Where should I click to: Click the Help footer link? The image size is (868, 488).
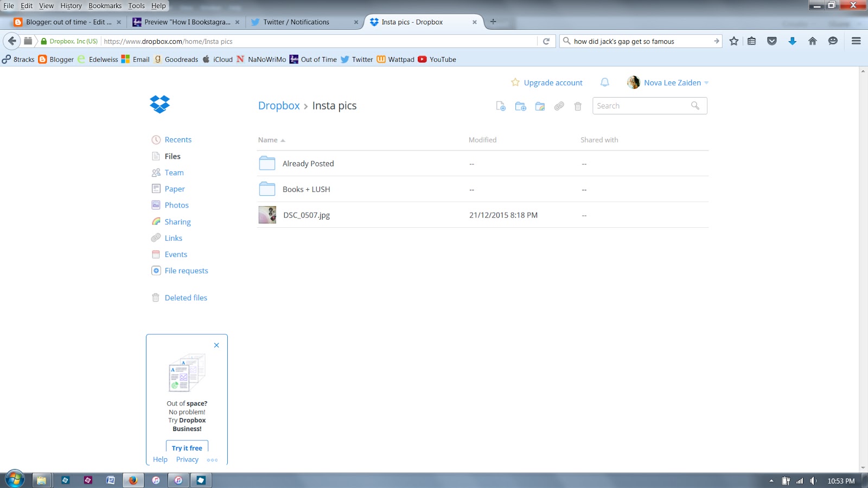[x=160, y=460]
